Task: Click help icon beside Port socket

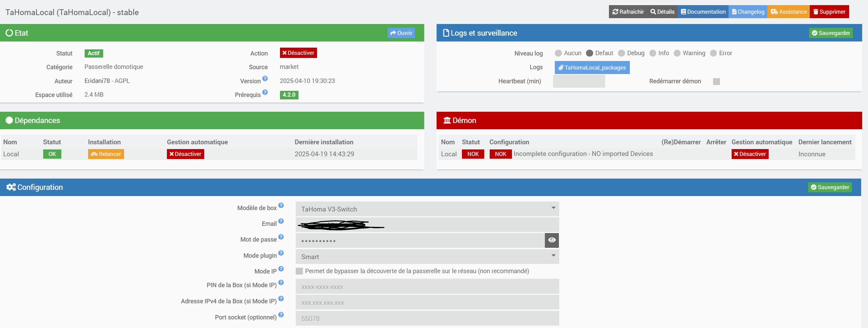Action: 281,315
